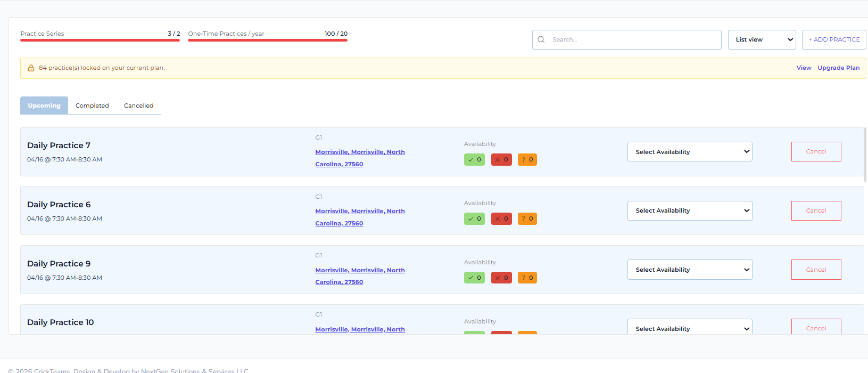Click the '3 / 2' Practice Series count
Viewport: 868px width, 373px height.
pyautogui.click(x=174, y=34)
